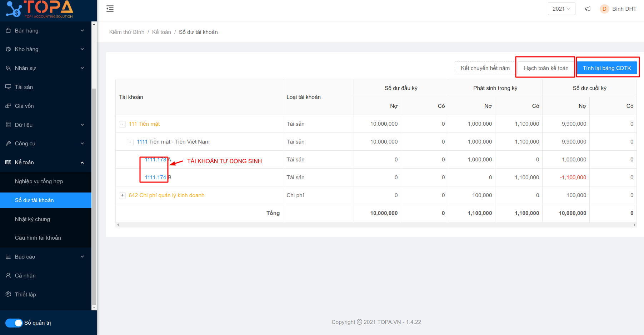
Task: Collapse the Kế toán menu chevron
Action: [x=83, y=162]
